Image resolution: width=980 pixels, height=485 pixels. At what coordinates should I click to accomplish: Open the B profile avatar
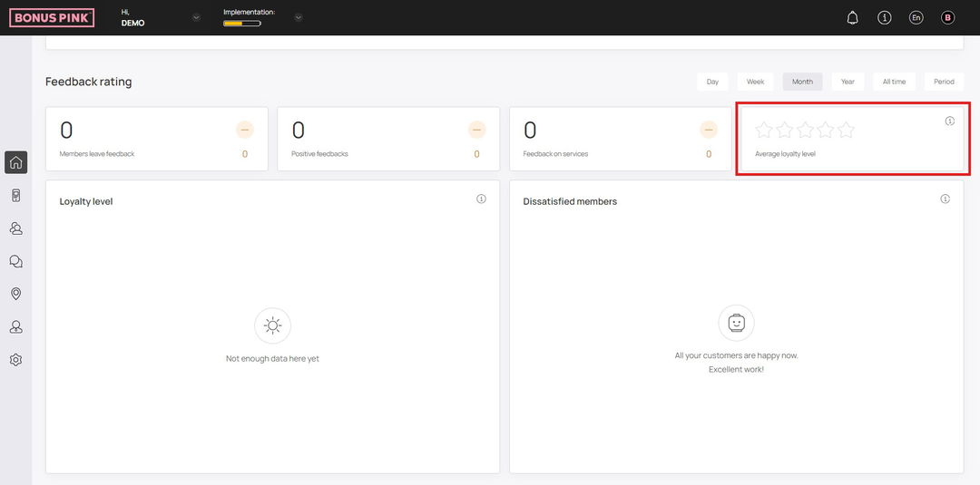(x=947, y=17)
